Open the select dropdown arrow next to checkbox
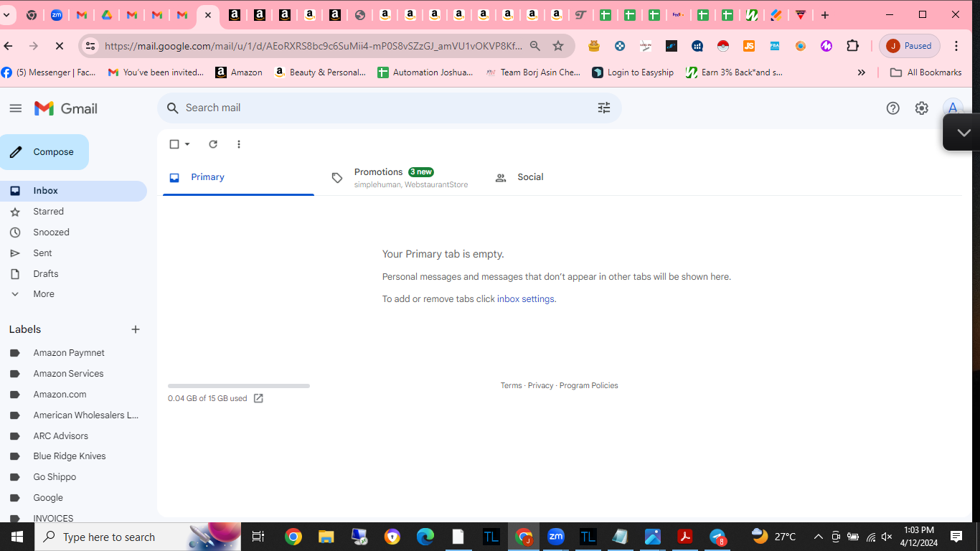980x551 pixels. tap(187, 144)
